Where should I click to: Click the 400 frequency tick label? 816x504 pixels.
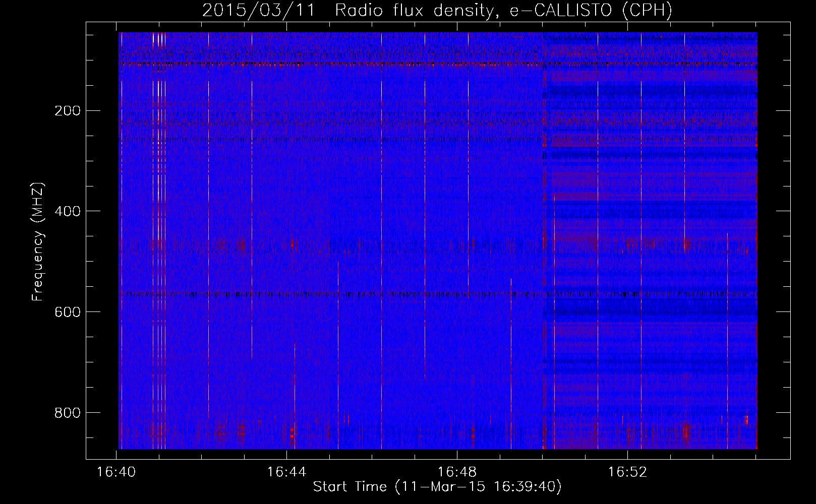click(x=68, y=211)
